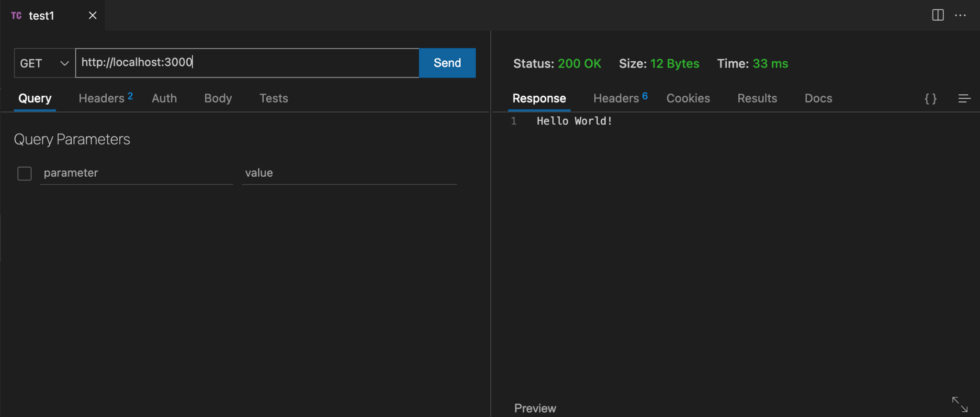Viewport: 980px width, 417px height.
Task: Show the response Headers tab
Action: tap(619, 98)
